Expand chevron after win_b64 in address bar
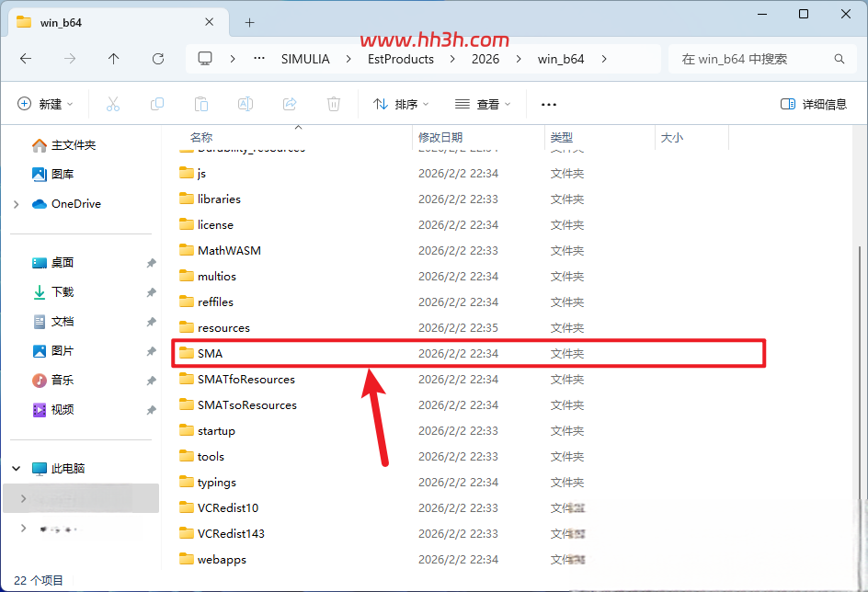The height and width of the screenshot is (592, 868). point(604,59)
